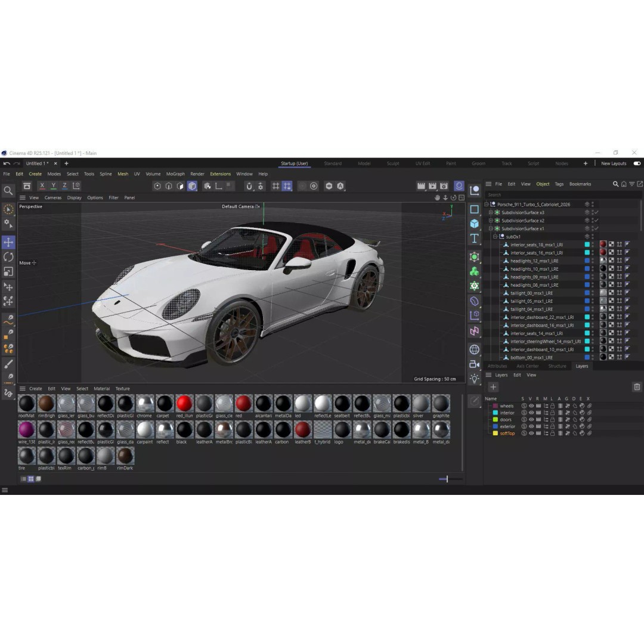Add a Light object from palette
This screenshot has height=644, width=644.
click(x=475, y=379)
